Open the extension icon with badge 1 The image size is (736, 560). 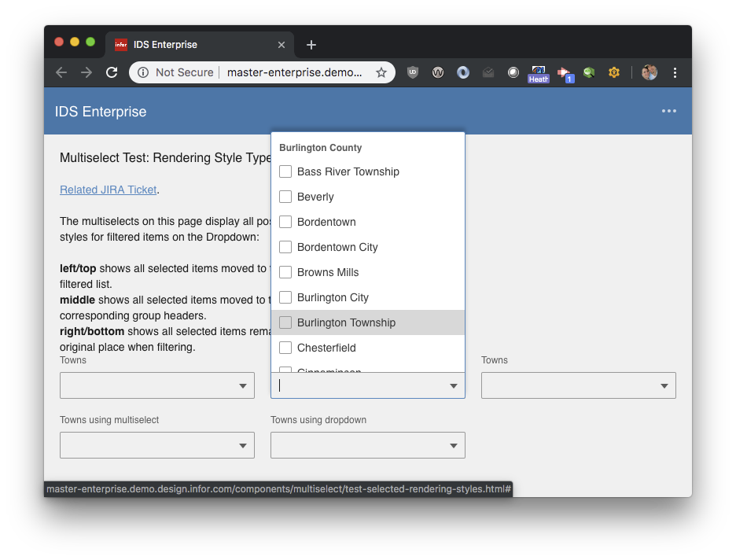[x=565, y=74]
